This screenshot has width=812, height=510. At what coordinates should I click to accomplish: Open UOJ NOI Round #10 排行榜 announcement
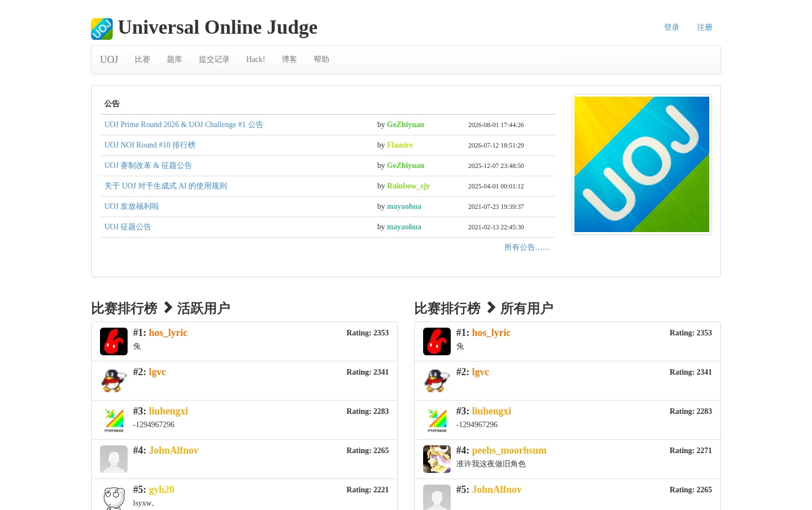pyautogui.click(x=150, y=145)
